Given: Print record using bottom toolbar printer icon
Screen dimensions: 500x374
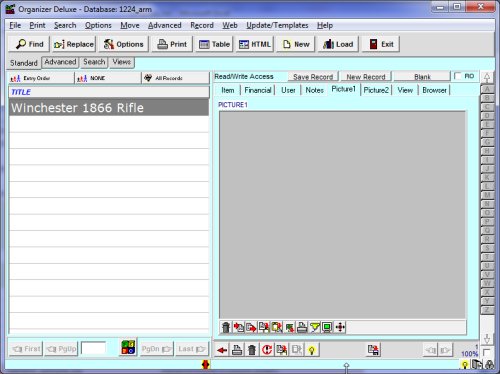Looking at the screenshot, I should 237,350.
